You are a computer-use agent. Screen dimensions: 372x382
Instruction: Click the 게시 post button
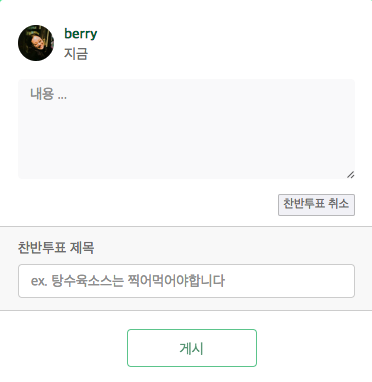coord(192,348)
